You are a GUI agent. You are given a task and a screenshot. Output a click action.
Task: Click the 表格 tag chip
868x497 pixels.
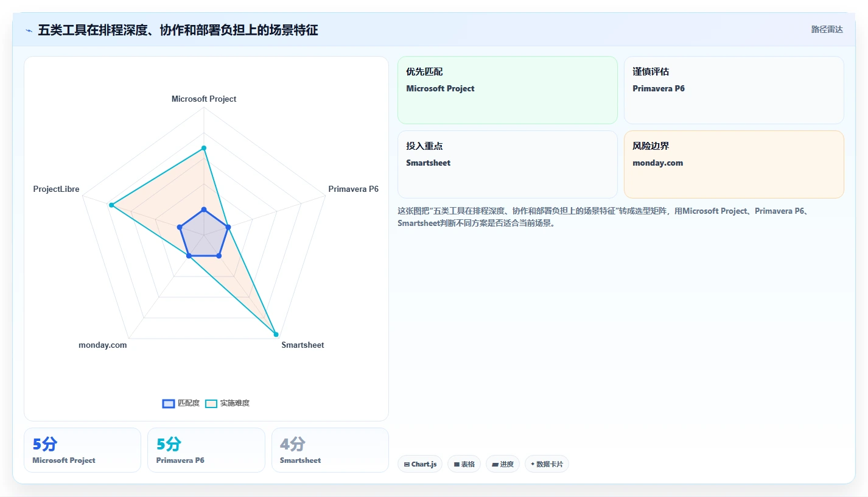click(464, 464)
